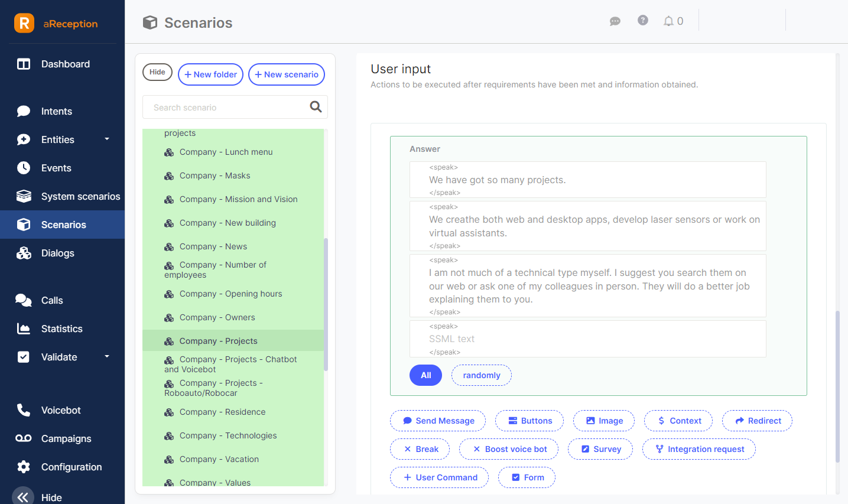
Task: Open Company - Mission and Vision scenario
Action: tap(233, 200)
